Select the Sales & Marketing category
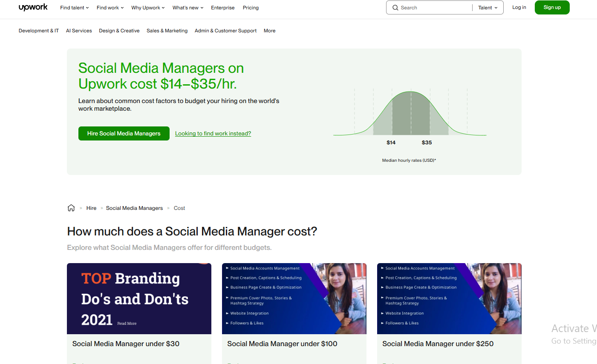Image resolution: width=597 pixels, height=364 pixels. coord(167,31)
